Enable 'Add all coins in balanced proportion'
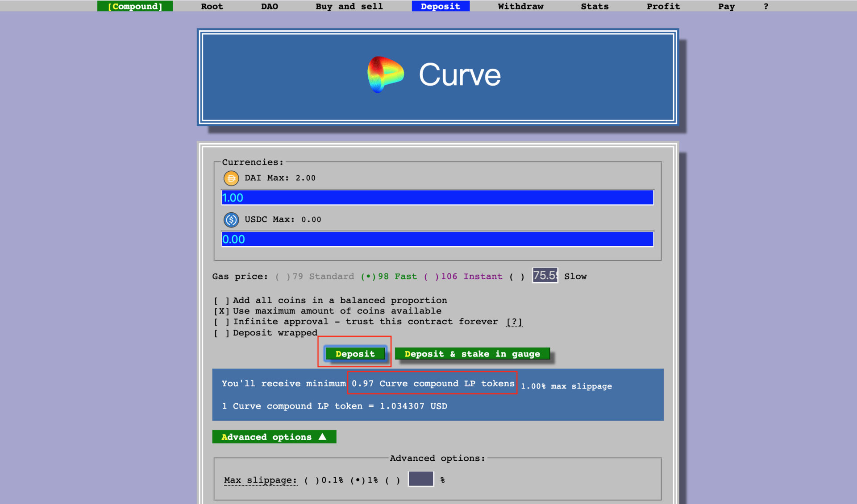 tap(222, 301)
